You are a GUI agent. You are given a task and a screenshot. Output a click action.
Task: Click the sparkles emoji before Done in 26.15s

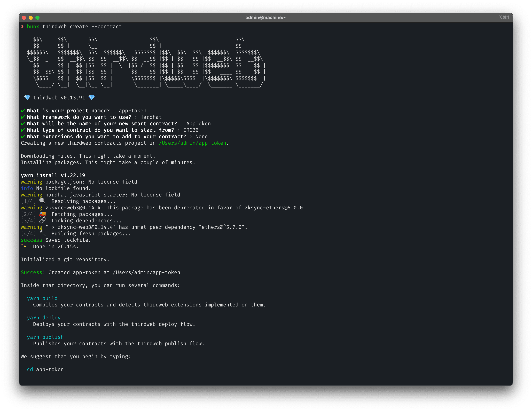(24, 246)
